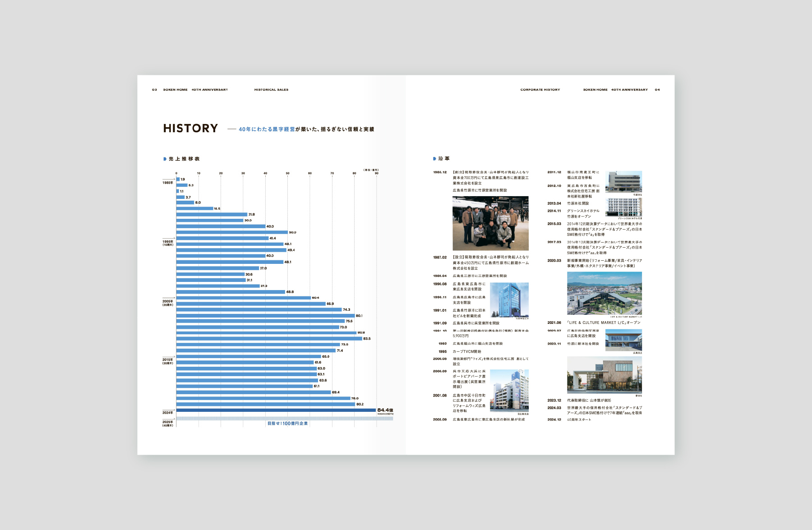This screenshot has height=530, width=812.
Task: Click the dotted 2025 target bar
Action: [285, 419]
